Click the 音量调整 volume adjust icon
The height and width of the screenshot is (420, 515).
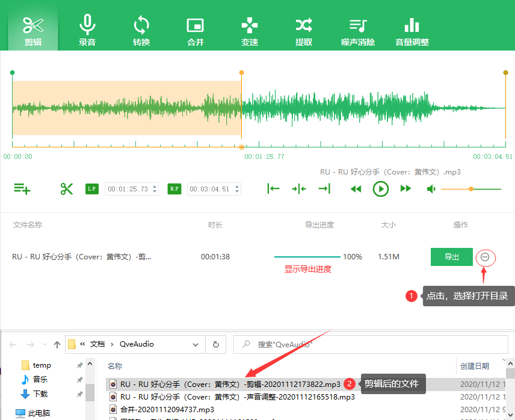pyautogui.click(x=412, y=31)
